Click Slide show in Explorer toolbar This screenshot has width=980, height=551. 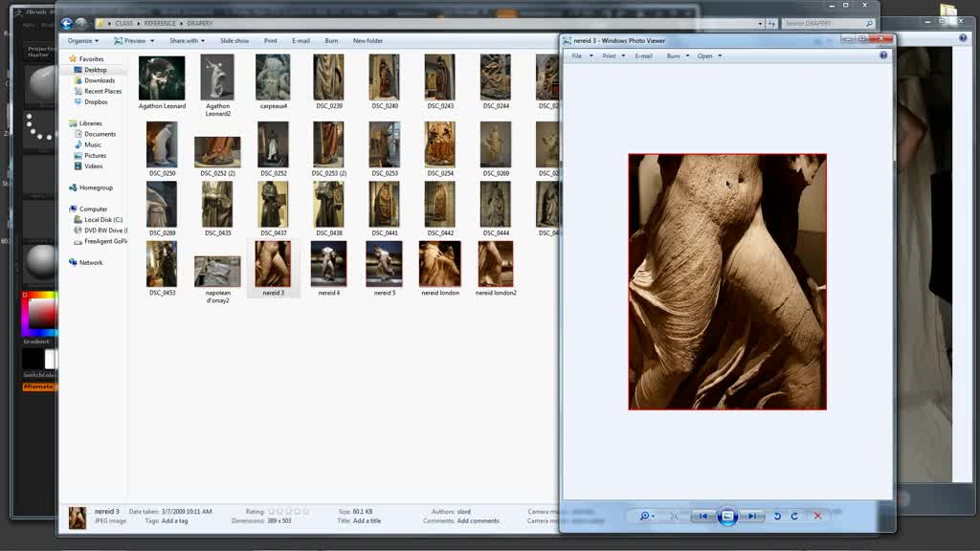(x=234, y=40)
